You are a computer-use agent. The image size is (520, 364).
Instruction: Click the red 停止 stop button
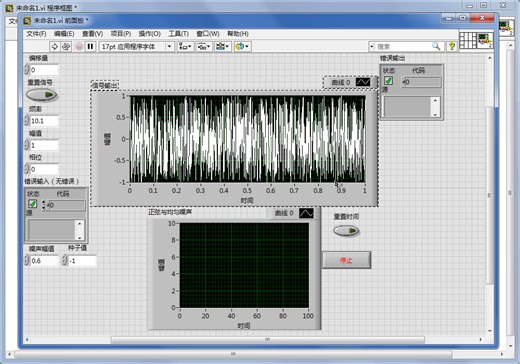[346, 260]
